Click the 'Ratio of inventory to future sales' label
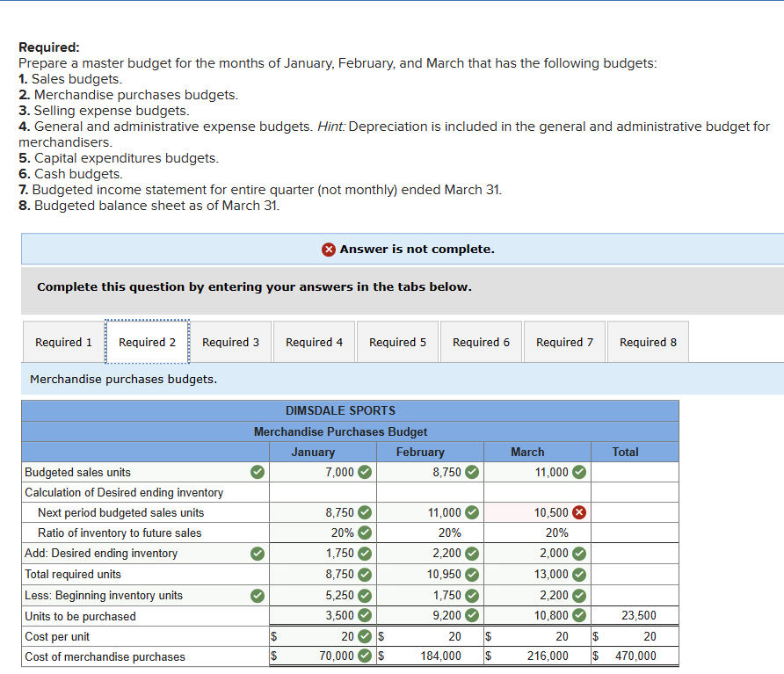 (x=120, y=533)
